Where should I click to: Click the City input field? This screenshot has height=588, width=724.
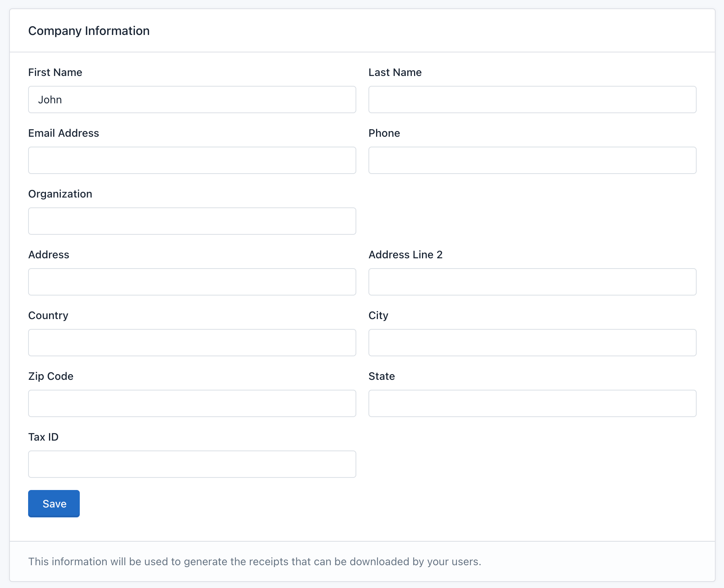(532, 342)
